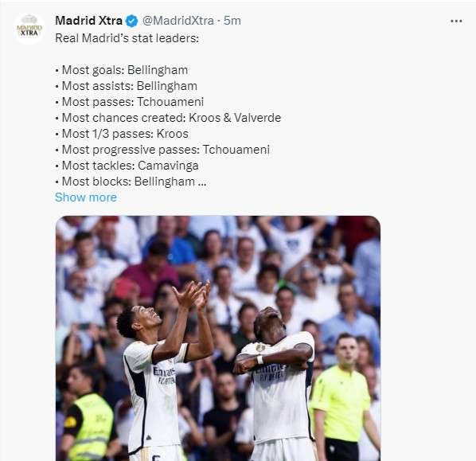The height and width of the screenshot is (461, 476).
Task: Click the 5m timestamp of the tweet
Action: 232,21
